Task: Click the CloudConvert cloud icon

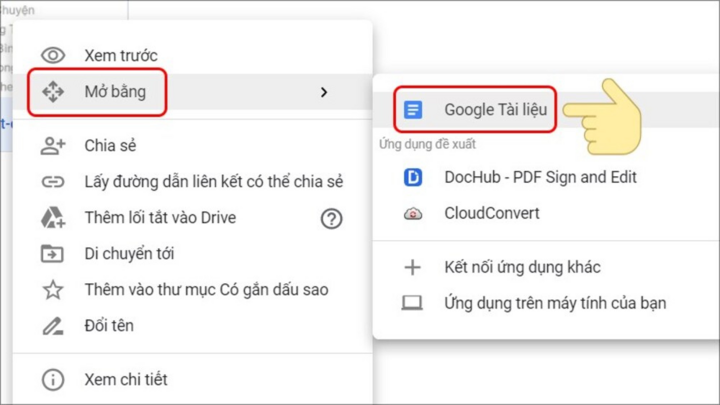Action: [x=413, y=214]
